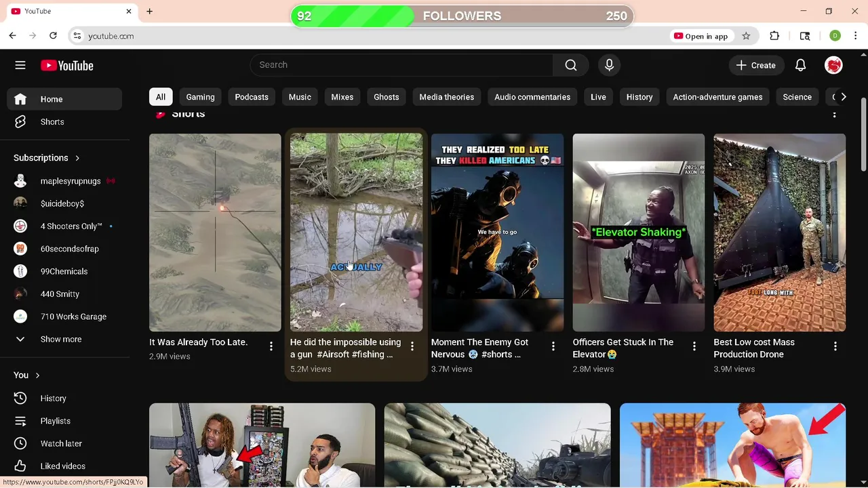Click the YouTube search field
868x488 pixels.
(401, 65)
